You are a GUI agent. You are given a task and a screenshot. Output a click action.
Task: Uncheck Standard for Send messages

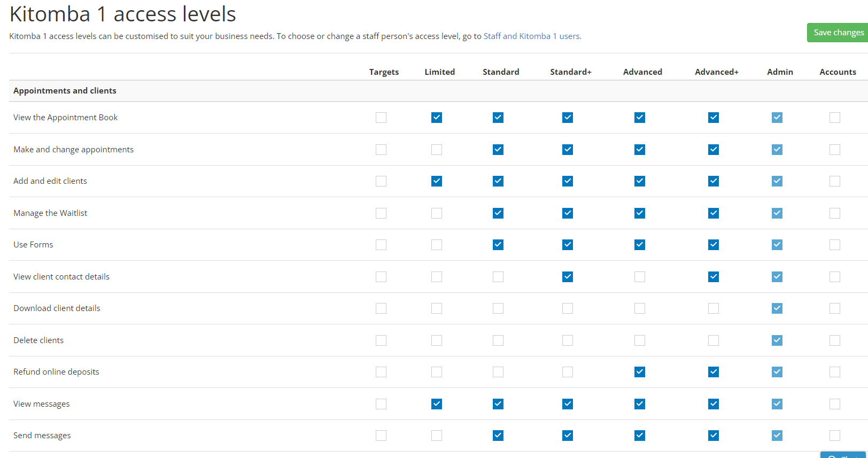pyautogui.click(x=498, y=436)
